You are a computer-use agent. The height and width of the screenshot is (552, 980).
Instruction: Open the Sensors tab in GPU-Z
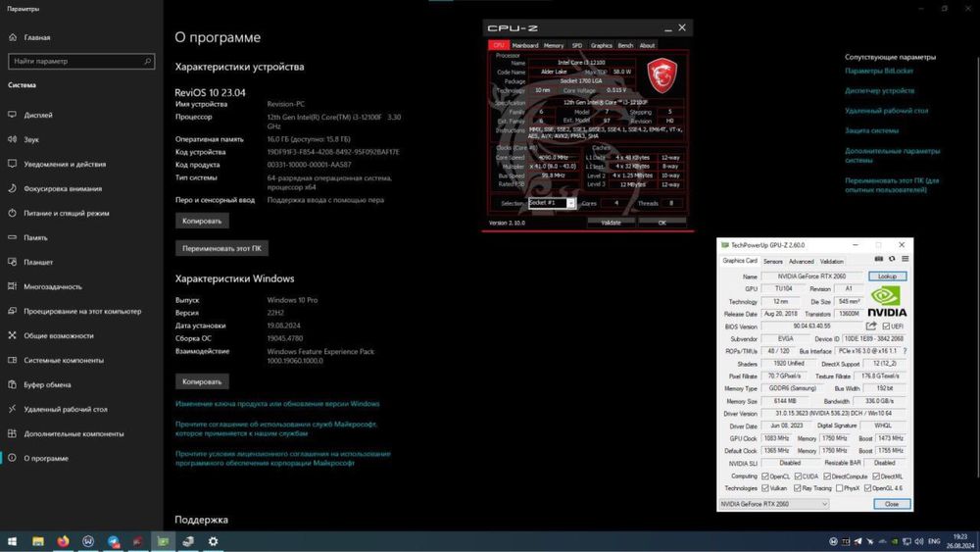tap(772, 262)
